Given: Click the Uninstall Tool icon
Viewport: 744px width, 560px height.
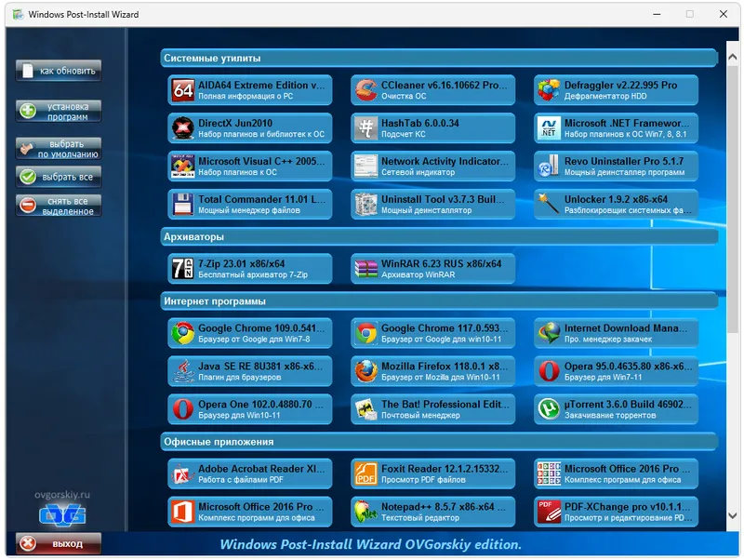Looking at the screenshot, I should pos(365,204).
